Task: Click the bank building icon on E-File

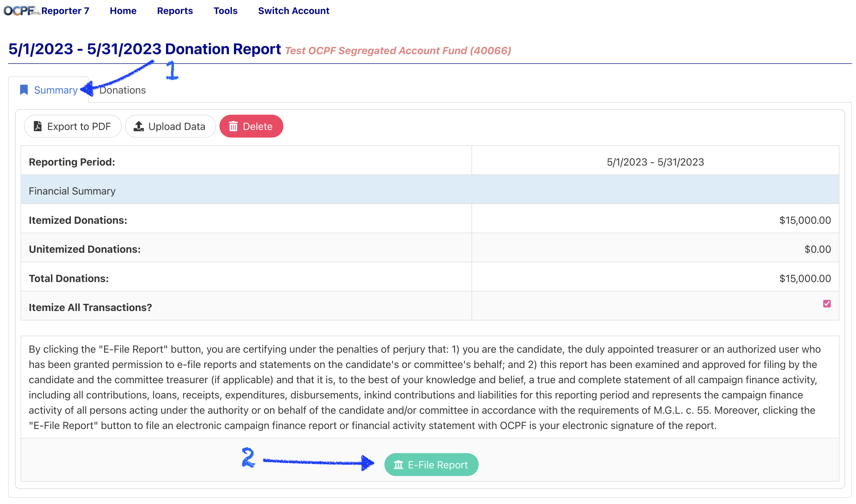Action: (398, 465)
